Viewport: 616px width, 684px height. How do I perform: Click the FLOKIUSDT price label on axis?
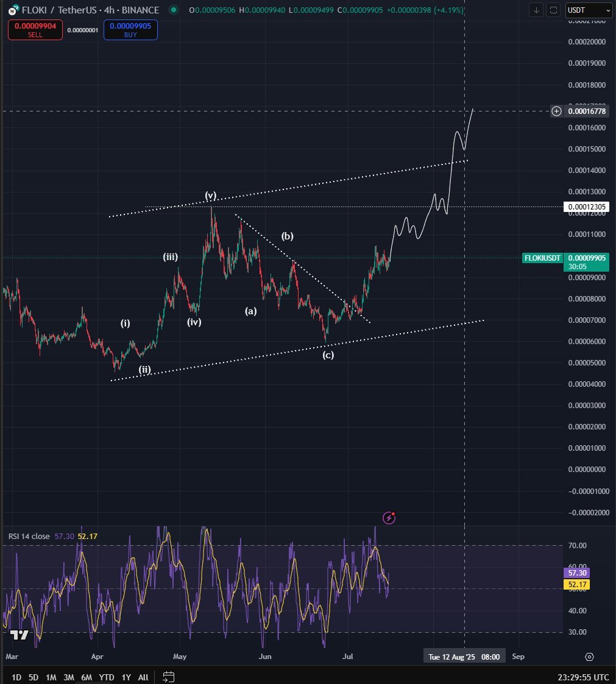pyautogui.click(x=542, y=258)
